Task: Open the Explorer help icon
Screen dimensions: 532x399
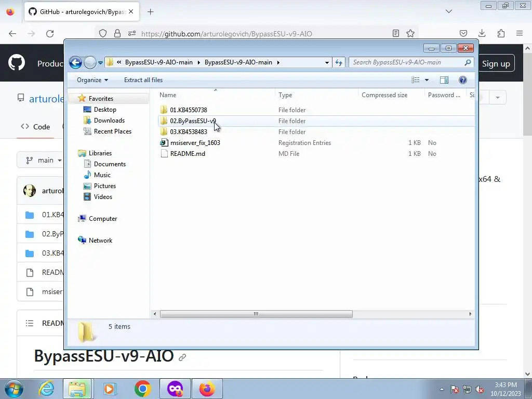Action: [x=463, y=80]
